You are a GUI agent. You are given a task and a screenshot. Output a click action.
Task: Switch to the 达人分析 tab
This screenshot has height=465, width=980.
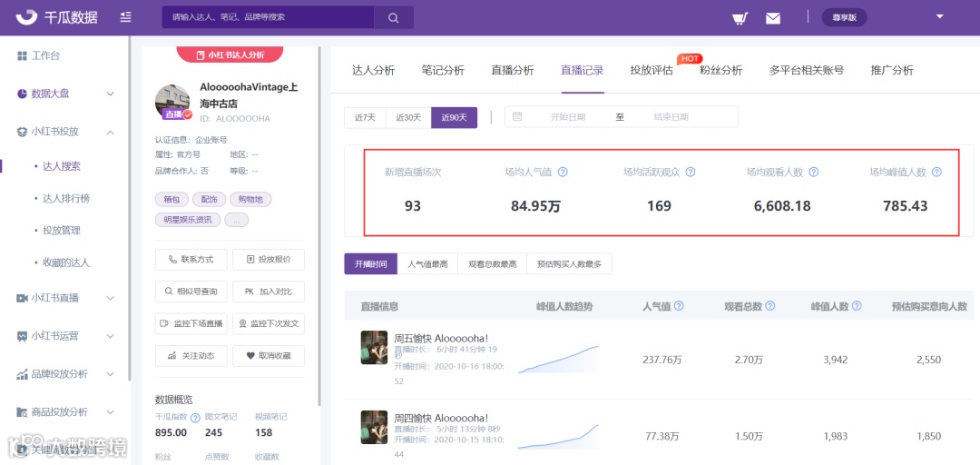point(374,70)
